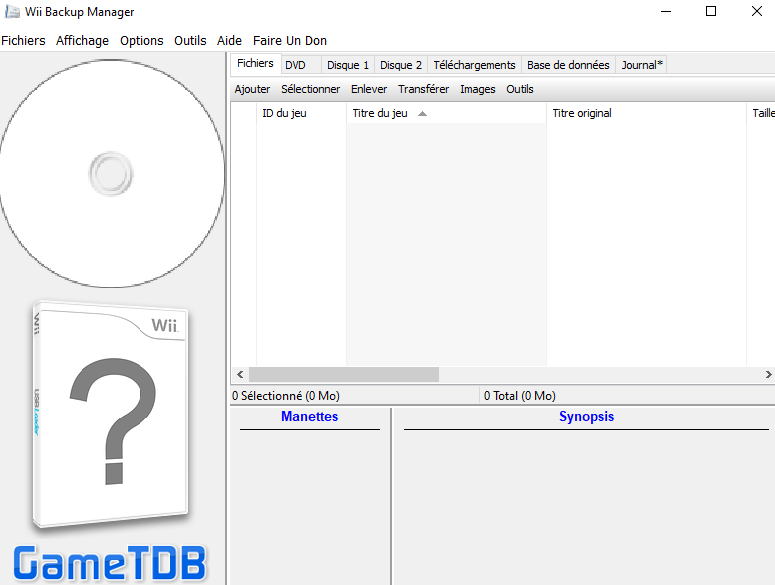This screenshot has height=585, width=775.
Task: Open the Base de données tab
Action: coord(568,65)
